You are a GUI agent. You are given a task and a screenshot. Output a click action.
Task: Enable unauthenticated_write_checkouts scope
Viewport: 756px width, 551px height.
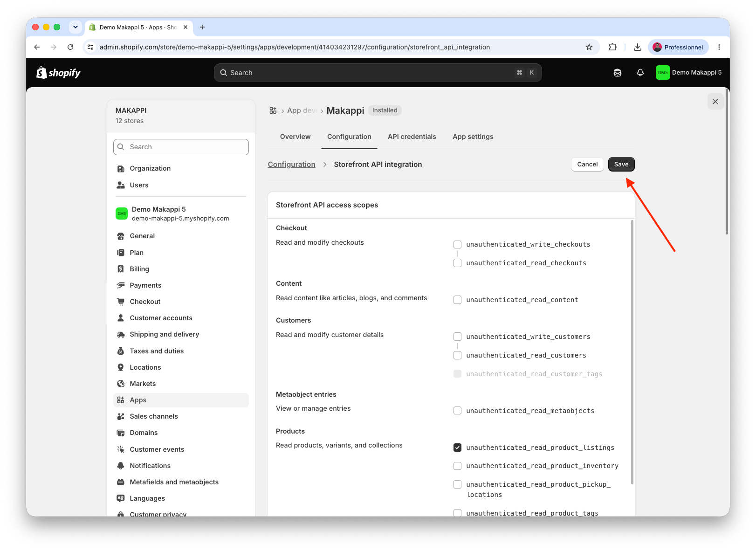point(458,245)
